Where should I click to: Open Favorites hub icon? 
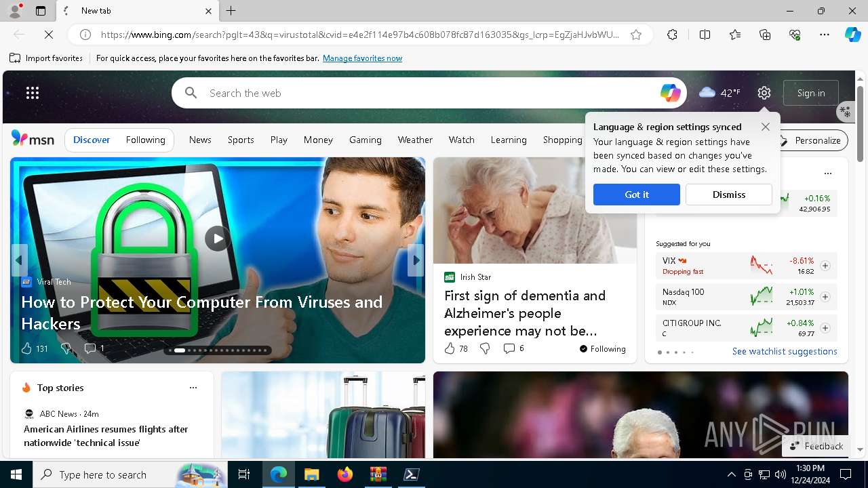(x=735, y=35)
